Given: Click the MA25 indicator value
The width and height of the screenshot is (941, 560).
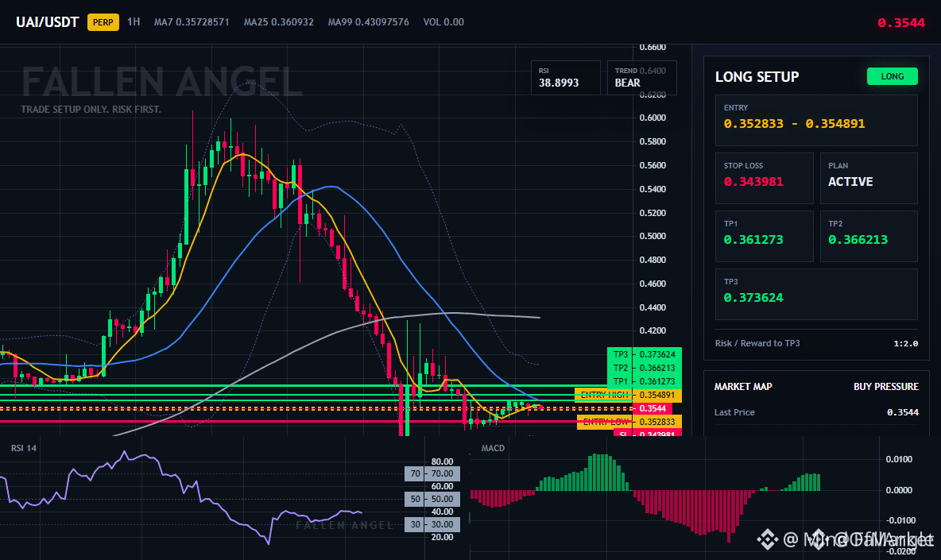Looking at the screenshot, I should coord(278,22).
